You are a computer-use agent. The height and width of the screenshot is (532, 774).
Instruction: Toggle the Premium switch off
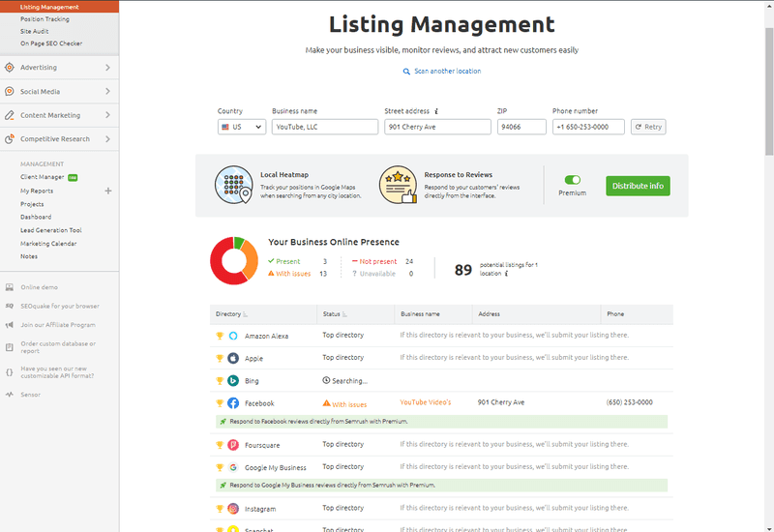pos(573,180)
